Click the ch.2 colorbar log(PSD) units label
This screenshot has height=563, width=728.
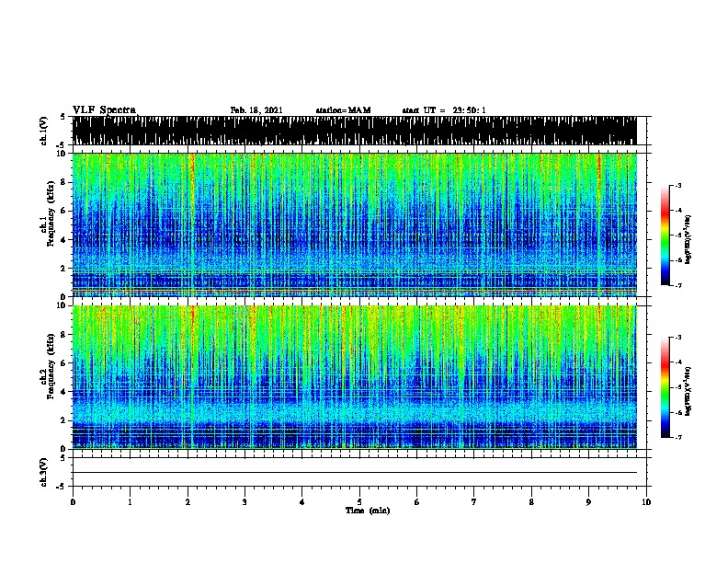[x=688, y=392]
